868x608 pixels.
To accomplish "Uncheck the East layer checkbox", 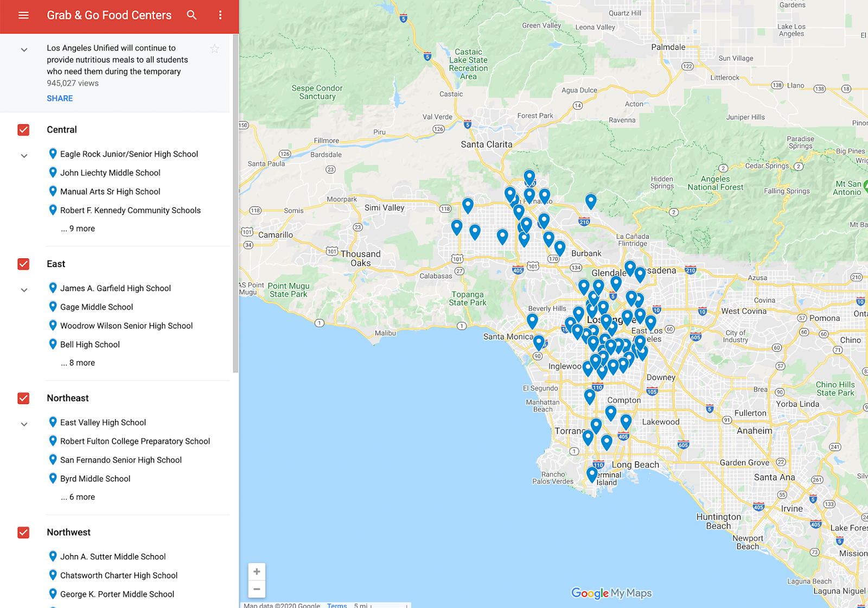I will (23, 264).
